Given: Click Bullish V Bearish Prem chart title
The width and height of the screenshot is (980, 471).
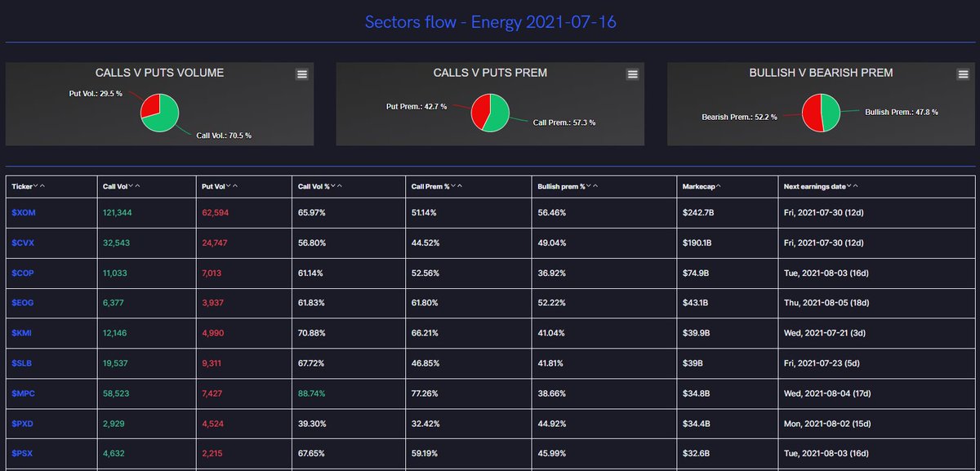Looking at the screenshot, I should click(821, 73).
